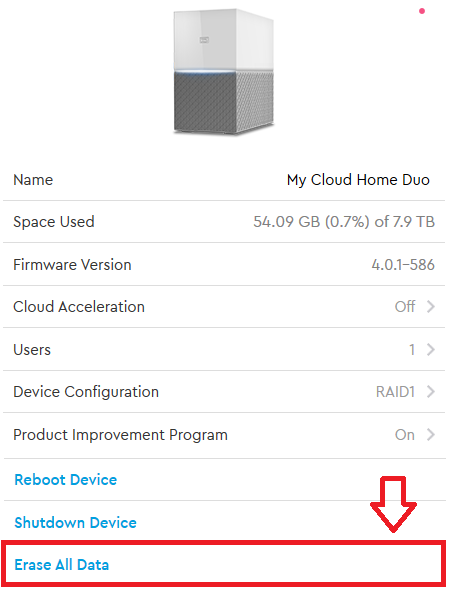
Task: Edit the device name My Cloud Home Duo
Action: (358, 180)
